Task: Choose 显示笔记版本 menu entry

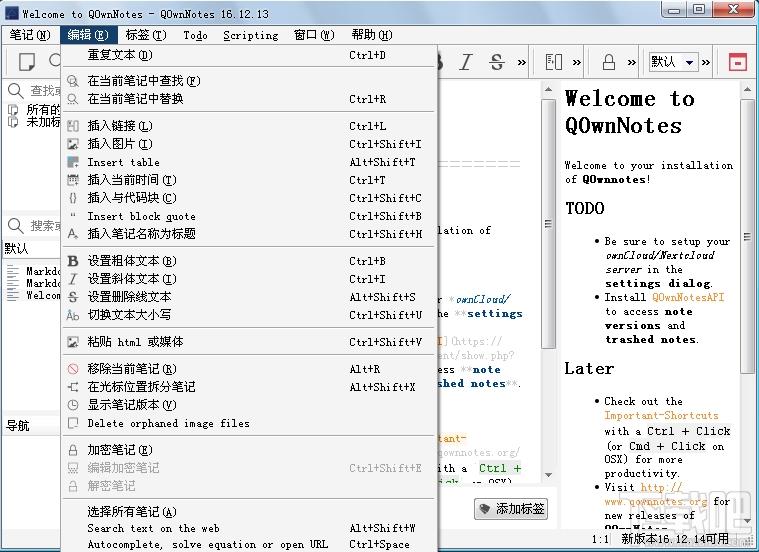Action: (x=249, y=405)
